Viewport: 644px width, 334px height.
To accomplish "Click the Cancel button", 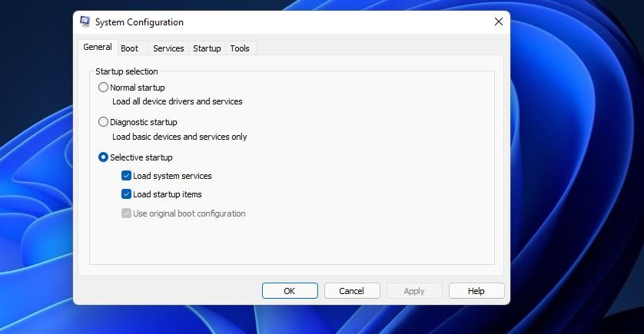I will click(352, 291).
